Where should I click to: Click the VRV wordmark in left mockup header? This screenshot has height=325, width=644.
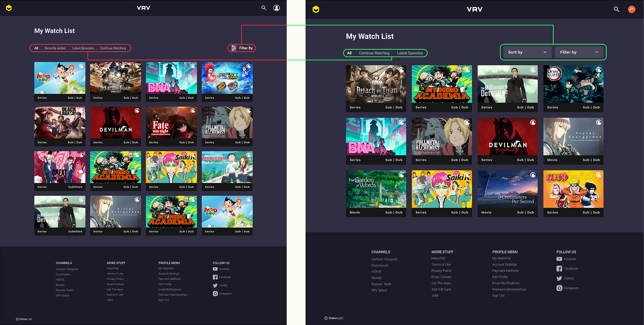click(x=144, y=8)
